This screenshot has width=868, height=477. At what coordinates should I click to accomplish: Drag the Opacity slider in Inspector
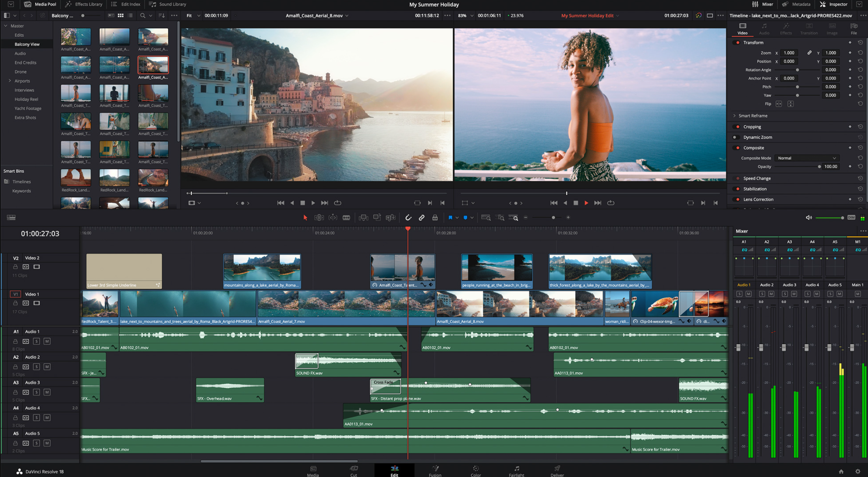(x=818, y=167)
